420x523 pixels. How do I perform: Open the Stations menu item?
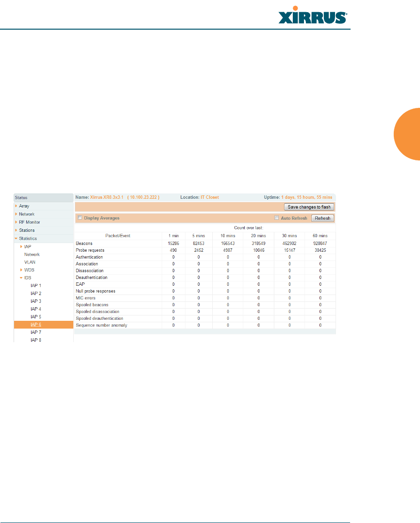27,230
